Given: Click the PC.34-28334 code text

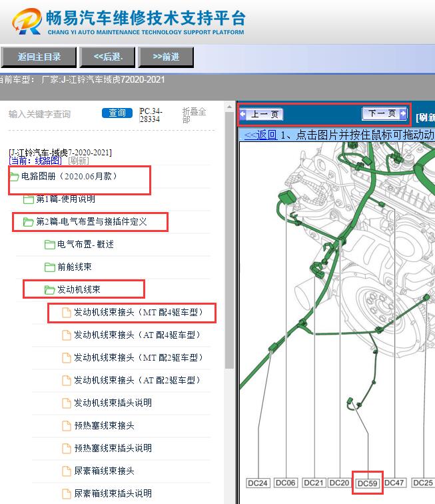Looking at the screenshot, I should [151, 115].
